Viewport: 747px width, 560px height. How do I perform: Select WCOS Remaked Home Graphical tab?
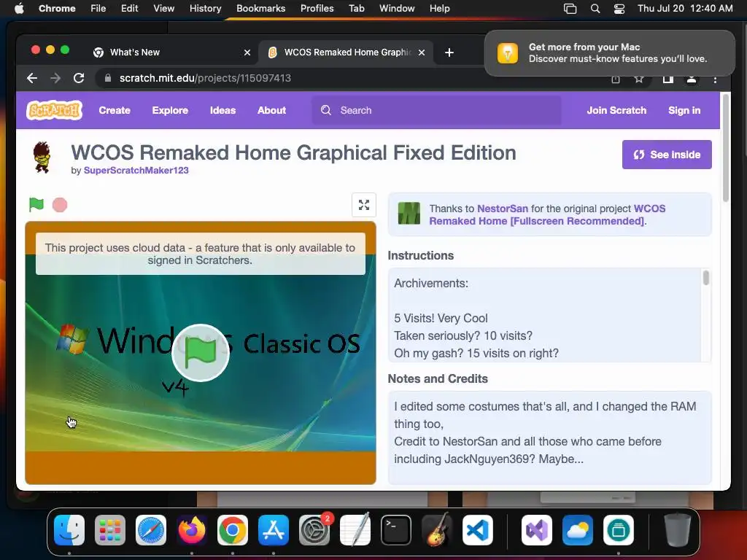347,52
